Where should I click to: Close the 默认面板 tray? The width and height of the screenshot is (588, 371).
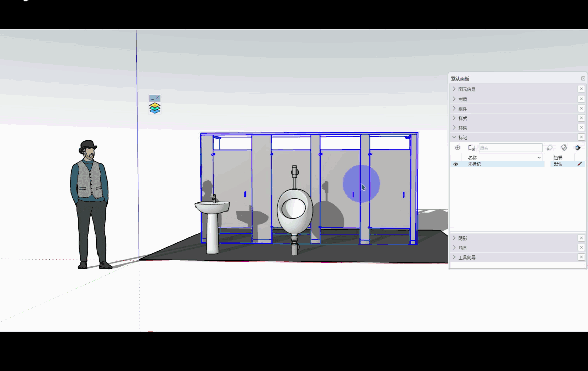pyautogui.click(x=583, y=79)
